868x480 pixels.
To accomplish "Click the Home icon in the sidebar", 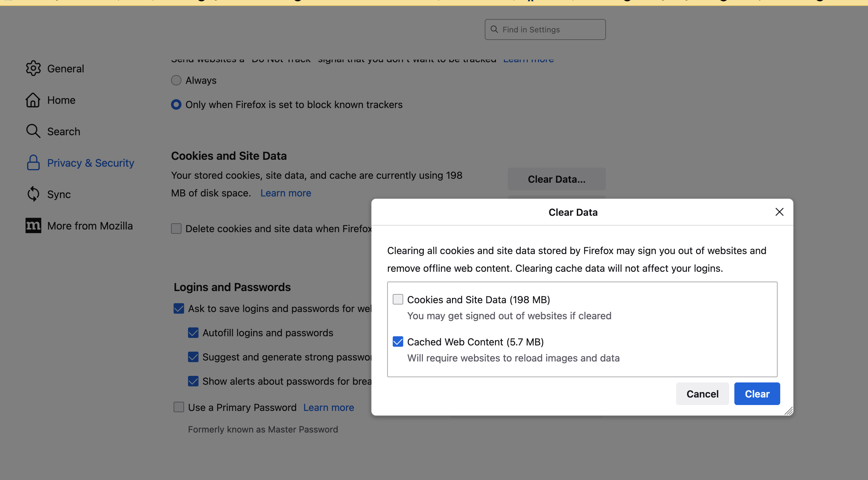I will pos(33,100).
